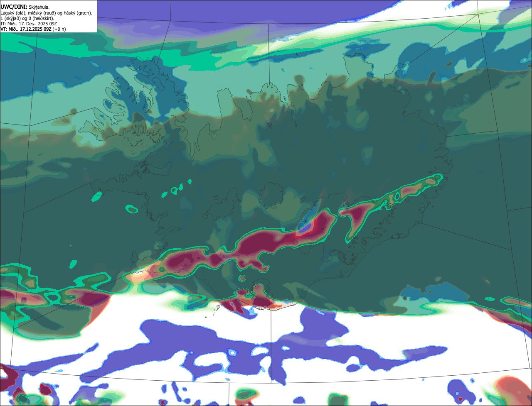This screenshot has height=406, width=532.
Task: Click the '1 (skýjað) og 0 (heiðskírt).' line
Action: 27,18
